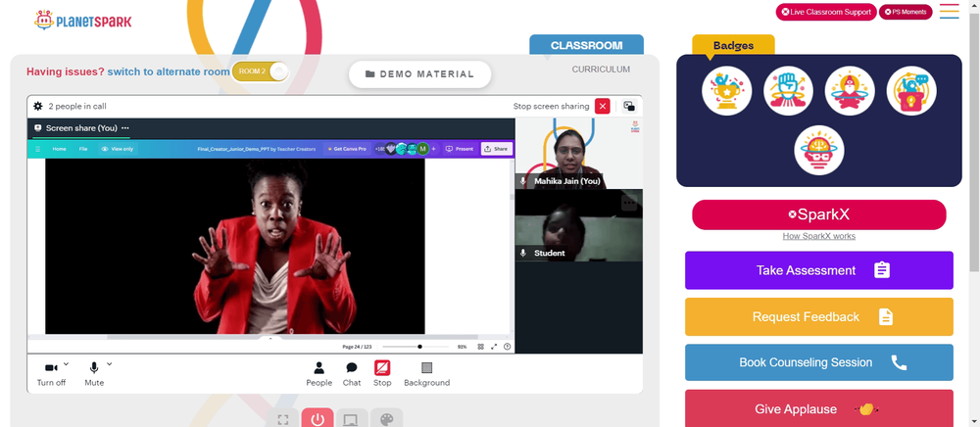
Task: Open the People panel
Action: [318, 374]
